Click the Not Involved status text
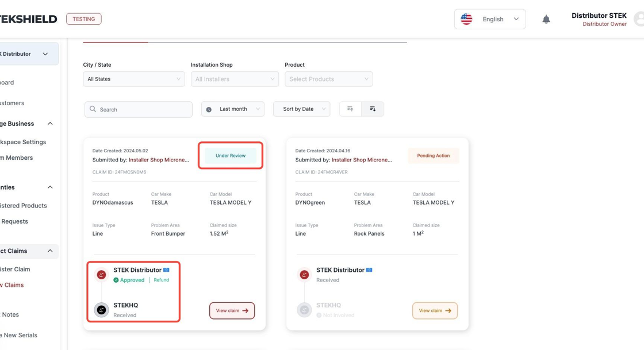The height and width of the screenshot is (350, 644). [338, 315]
